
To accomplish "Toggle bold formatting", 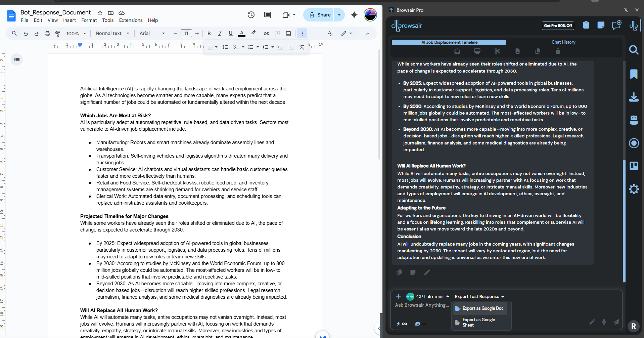I will pos(209,34).
